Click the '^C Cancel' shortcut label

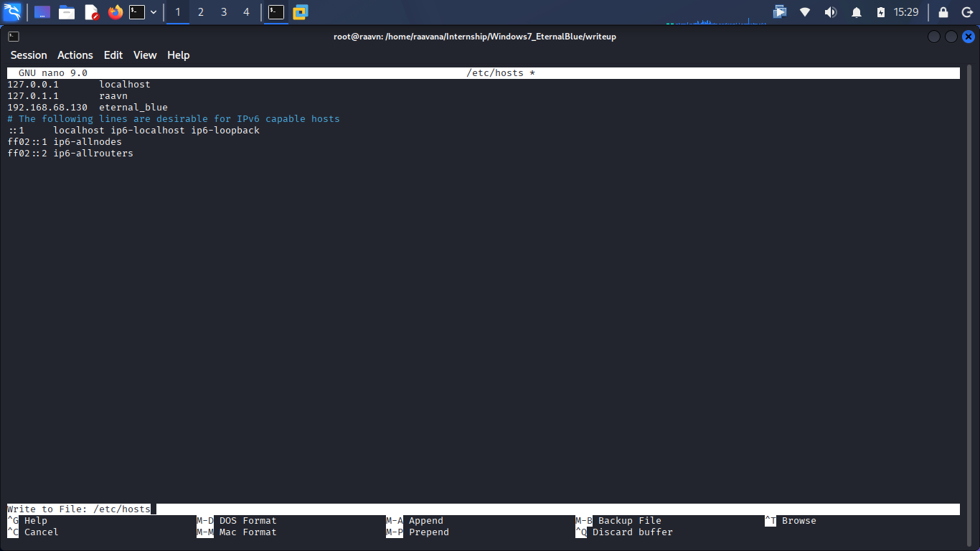[x=33, y=532]
